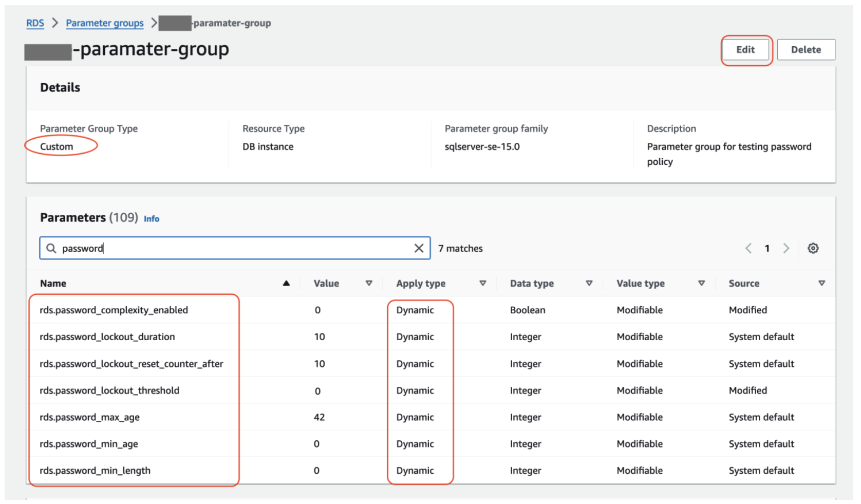This screenshot has width=861, height=504.
Task: Open RDS breadcrumb link
Action: coord(35,23)
